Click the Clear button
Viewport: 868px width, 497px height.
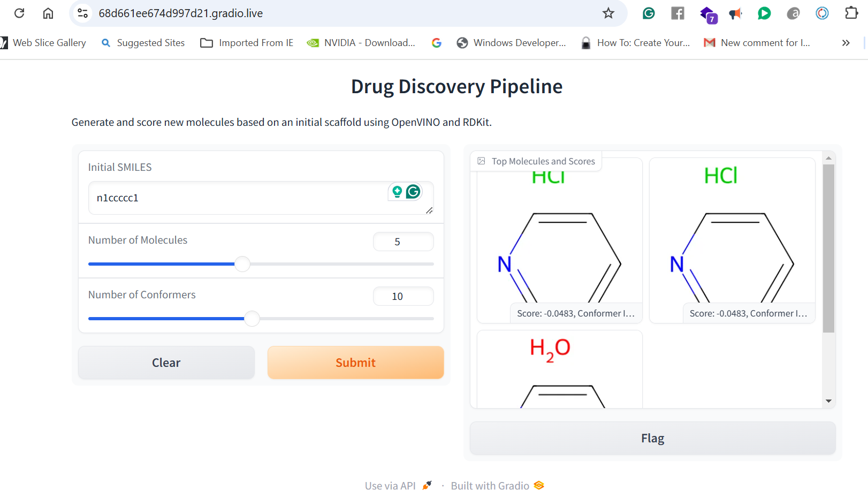coord(166,363)
